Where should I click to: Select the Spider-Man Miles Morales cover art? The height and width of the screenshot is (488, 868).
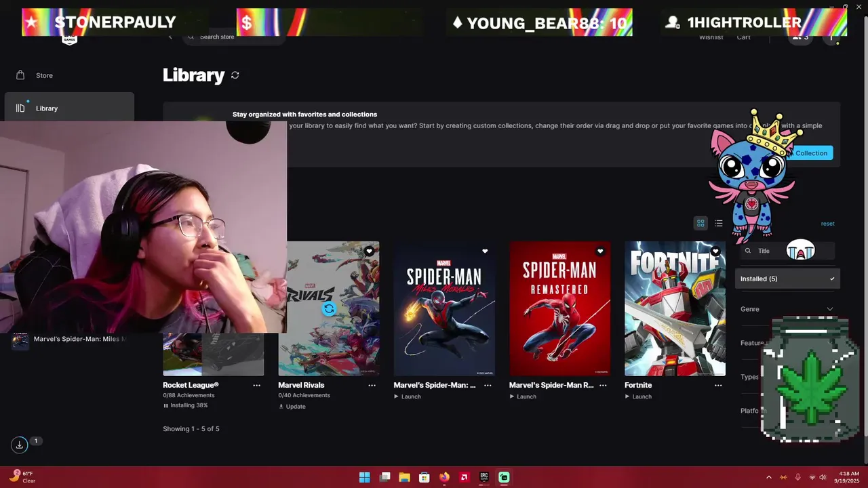[x=444, y=308]
